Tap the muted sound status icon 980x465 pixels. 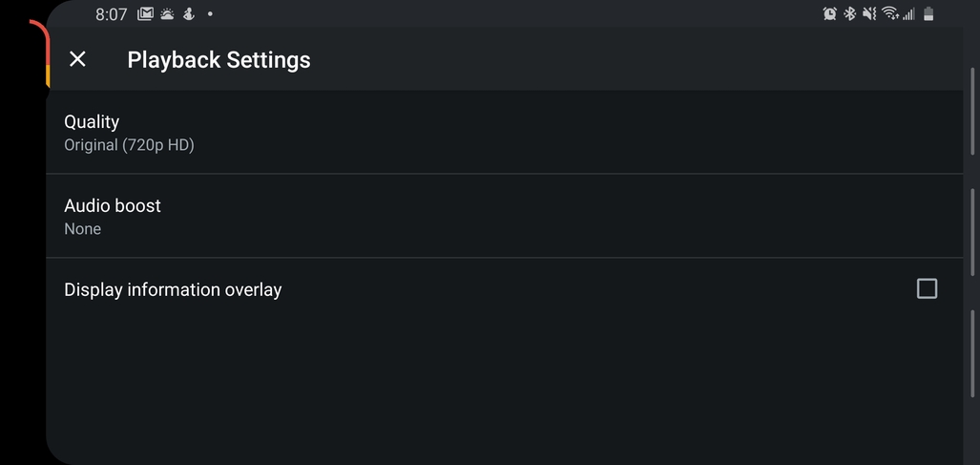pos(869,14)
